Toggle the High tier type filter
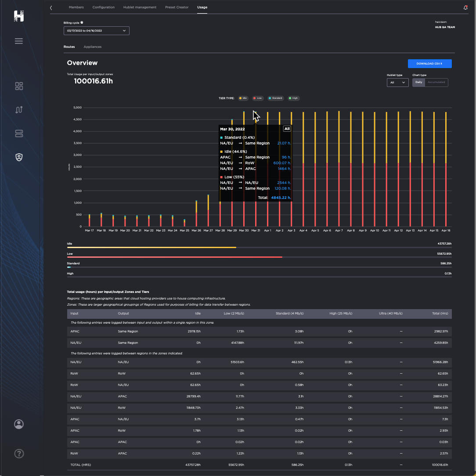476x476 pixels. (x=293, y=98)
